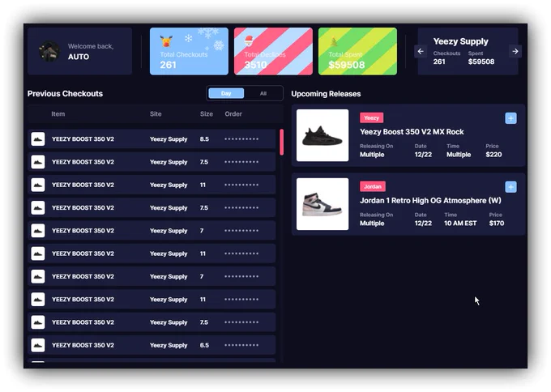Select the size 8.5 value in checkouts
The width and height of the screenshot is (551, 392).
coord(204,139)
